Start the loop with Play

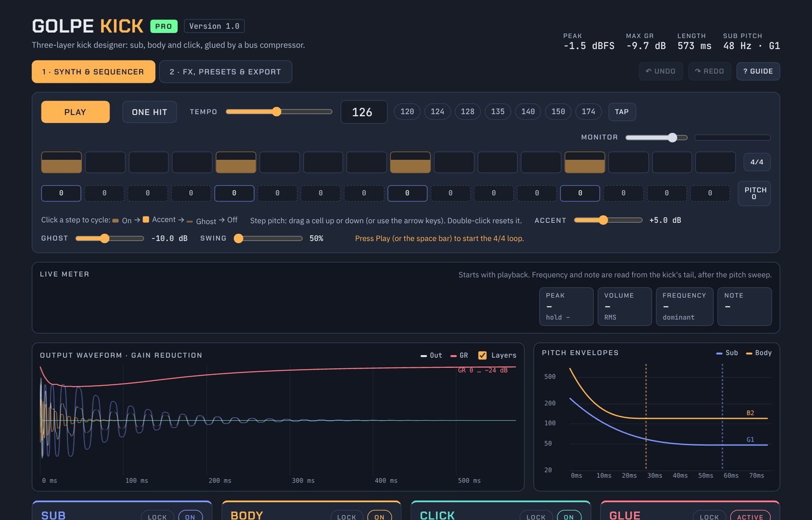point(75,112)
